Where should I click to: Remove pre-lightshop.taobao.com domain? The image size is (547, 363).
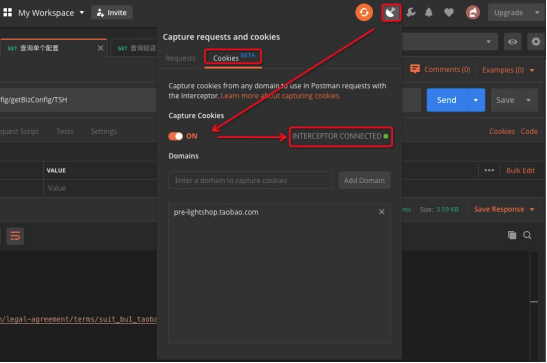381,212
